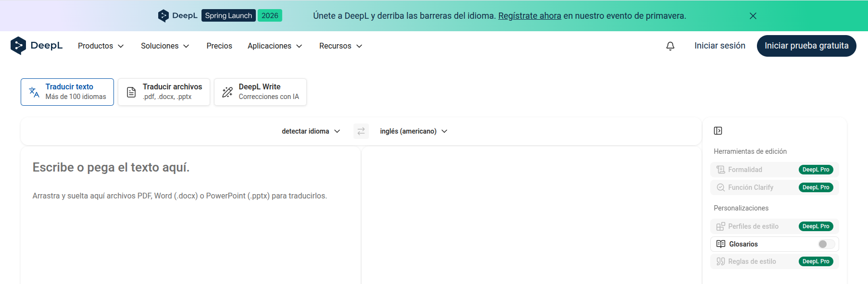Viewport: 868px width, 284px height.
Task: Click the DeepL logo in navigation bar
Action: pyautogui.click(x=37, y=46)
